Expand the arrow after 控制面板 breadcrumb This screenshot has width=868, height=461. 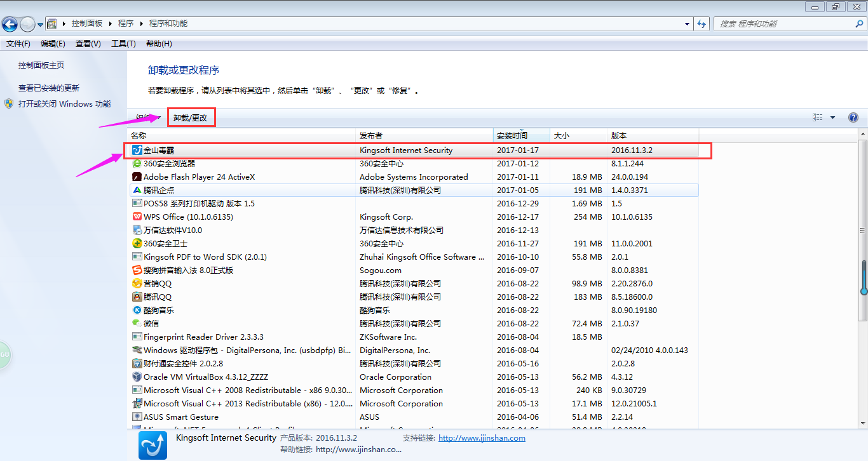(x=110, y=23)
